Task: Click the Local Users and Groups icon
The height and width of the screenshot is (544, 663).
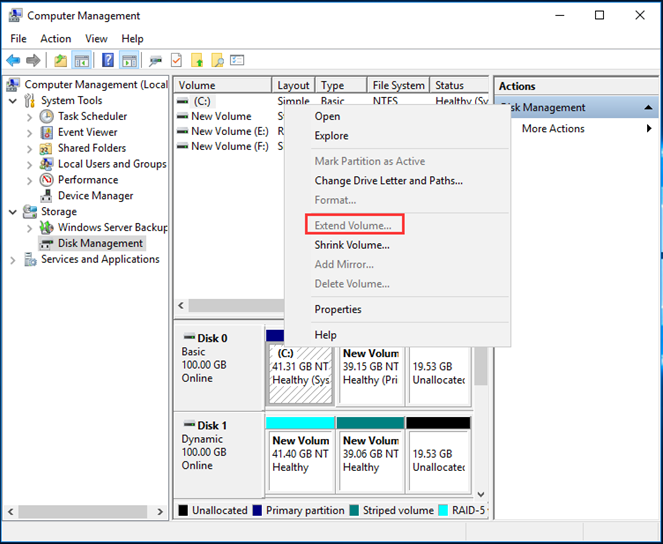Action: coord(46,164)
